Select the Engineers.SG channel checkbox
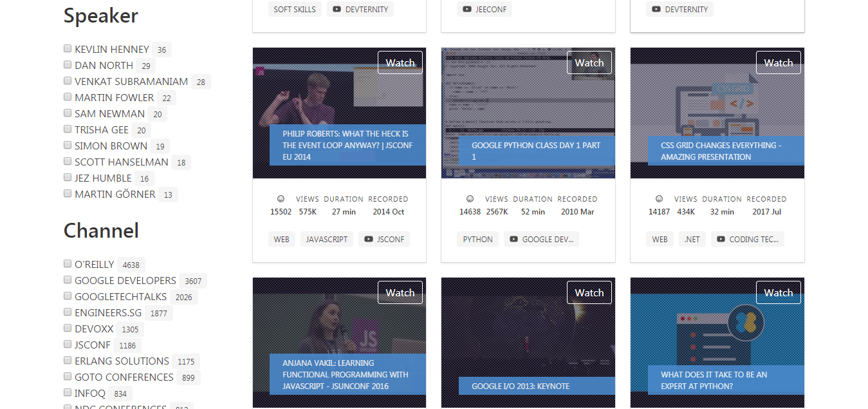The height and width of the screenshot is (409, 868). point(68,312)
